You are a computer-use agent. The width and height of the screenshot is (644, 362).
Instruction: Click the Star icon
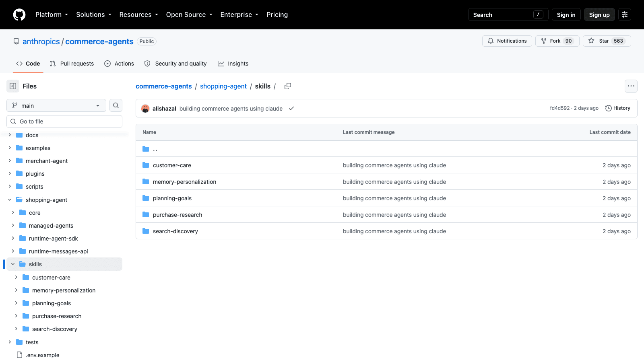pyautogui.click(x=591, y=41)
